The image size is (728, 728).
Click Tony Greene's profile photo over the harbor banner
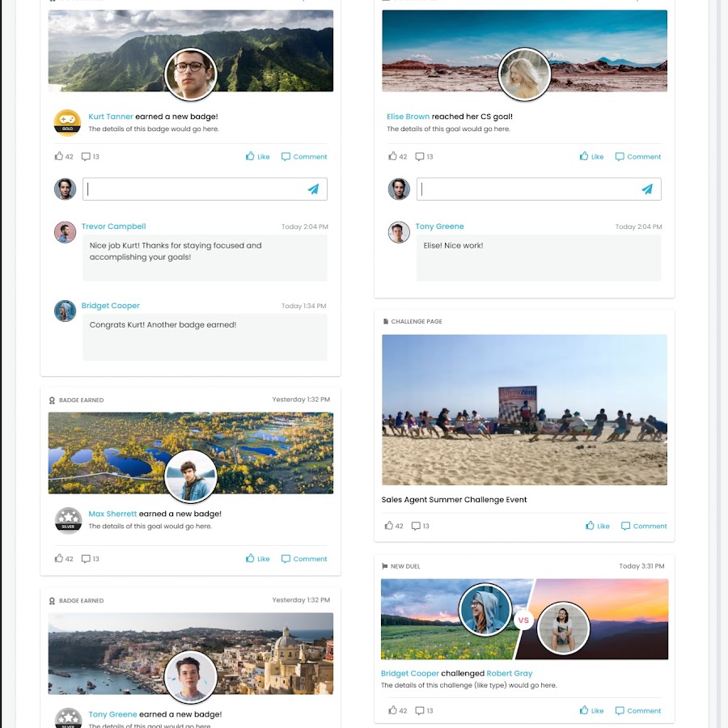191,677
